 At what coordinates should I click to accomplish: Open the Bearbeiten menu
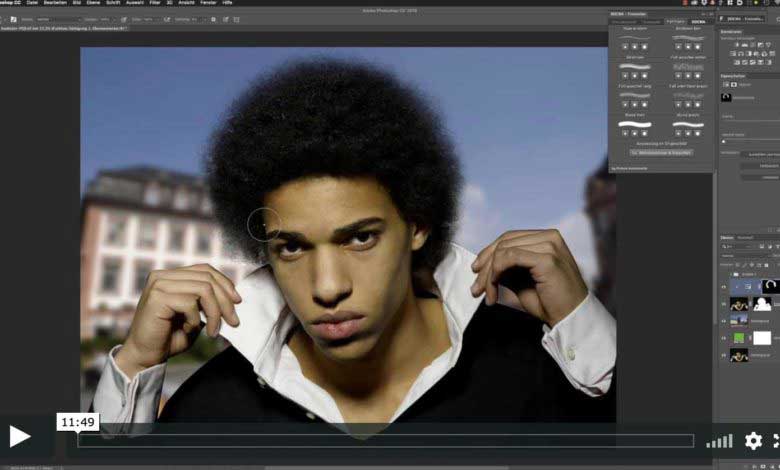[55, 2]
